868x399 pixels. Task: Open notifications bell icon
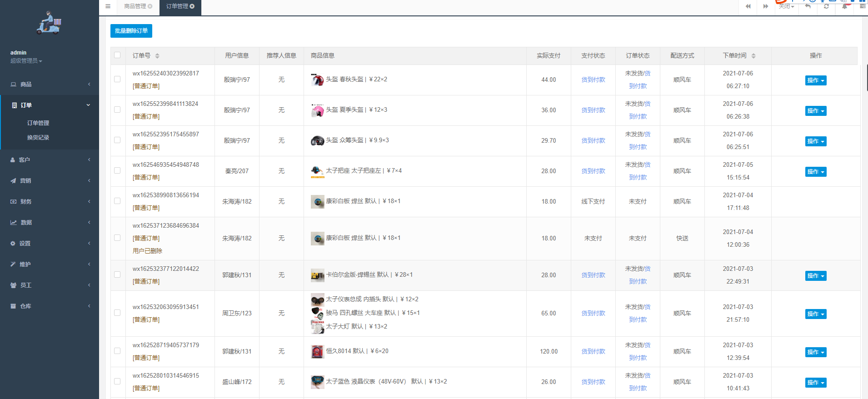pyautogui.click(x=844, y=6)
